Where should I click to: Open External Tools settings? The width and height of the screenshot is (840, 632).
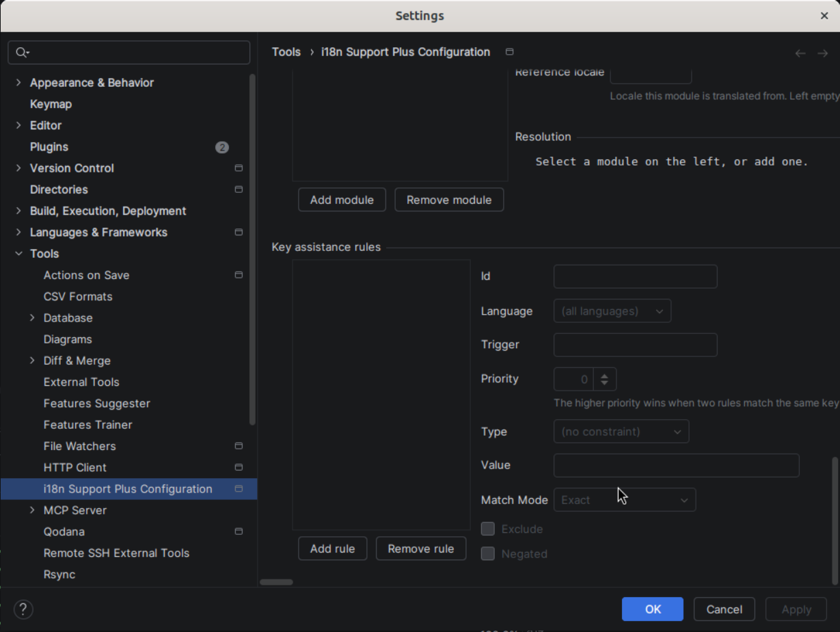tap(81, 382)
